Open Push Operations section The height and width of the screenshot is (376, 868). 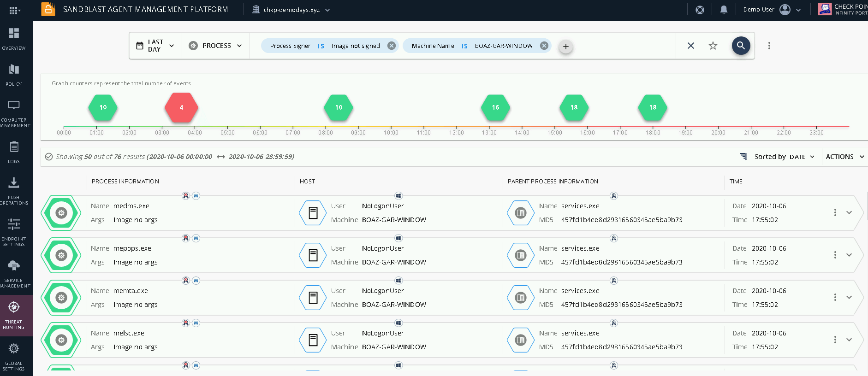[x=14, y=191]
